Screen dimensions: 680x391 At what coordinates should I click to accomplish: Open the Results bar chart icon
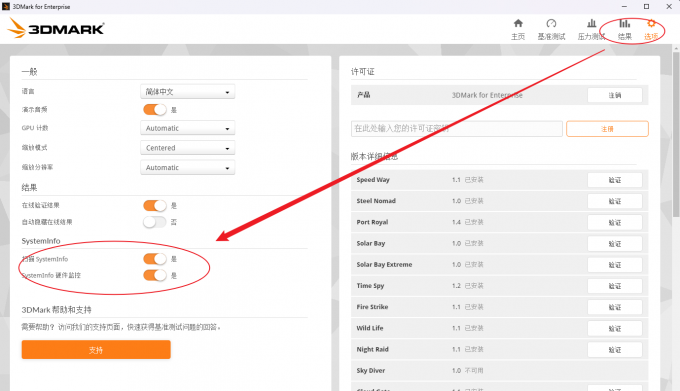[624, 23]
